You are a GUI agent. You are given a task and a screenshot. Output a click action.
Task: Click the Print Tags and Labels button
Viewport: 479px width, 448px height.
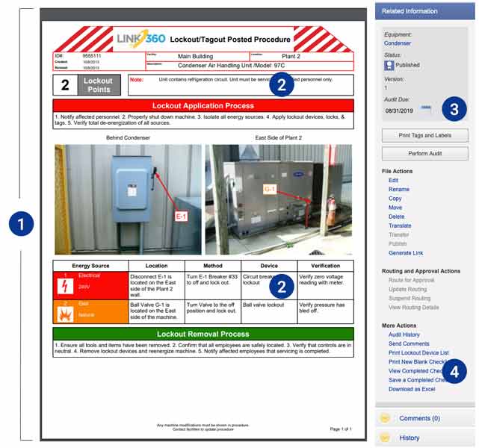[425, 135]
